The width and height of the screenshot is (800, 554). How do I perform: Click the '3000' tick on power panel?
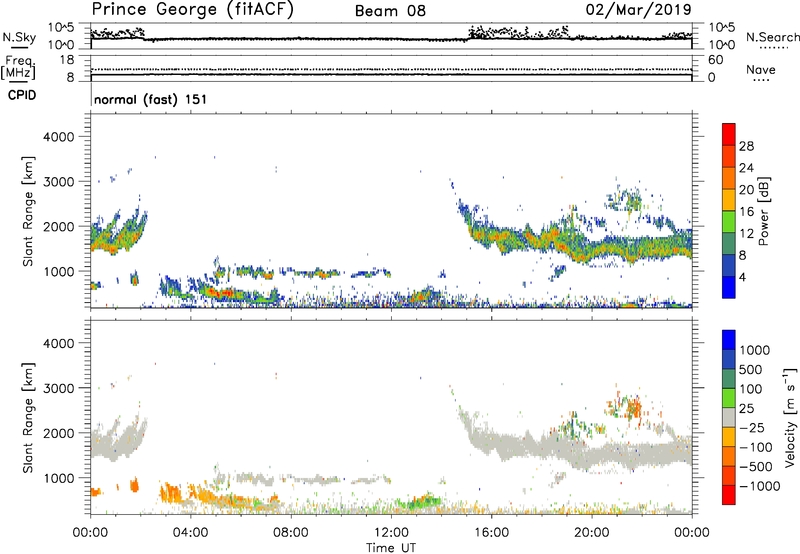pyautogui.click(x=58, y=182)
